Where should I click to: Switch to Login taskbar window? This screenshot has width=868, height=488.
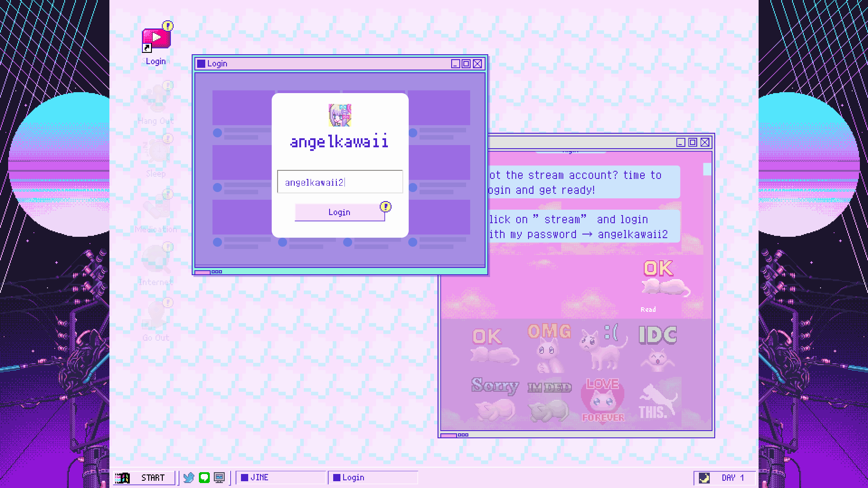tap(373, 478)
